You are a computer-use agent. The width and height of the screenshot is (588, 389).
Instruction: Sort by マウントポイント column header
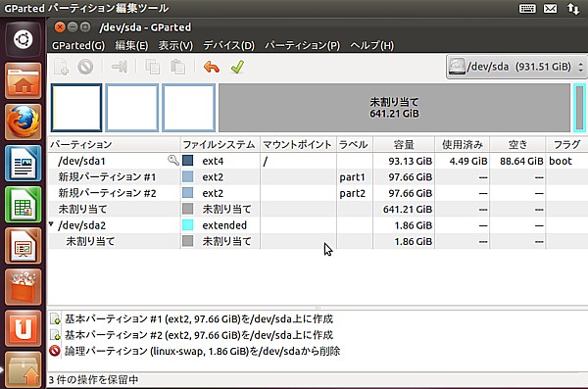298,144
